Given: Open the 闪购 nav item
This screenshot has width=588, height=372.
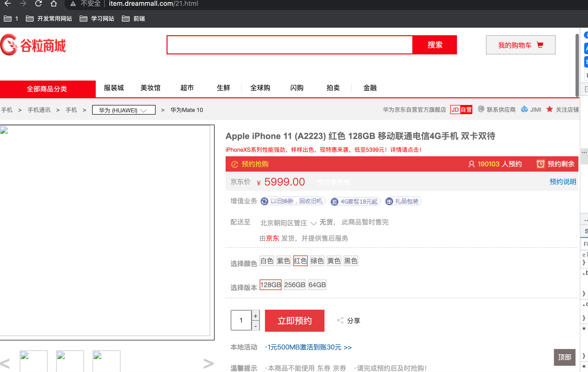Looking at the screenshot, I should [x=297, y=87].
